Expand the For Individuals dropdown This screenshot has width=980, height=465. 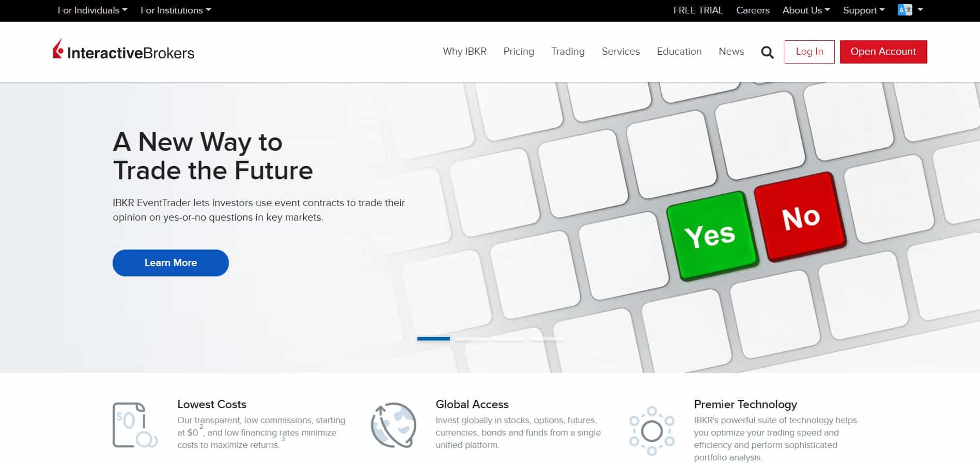[92, 10]
